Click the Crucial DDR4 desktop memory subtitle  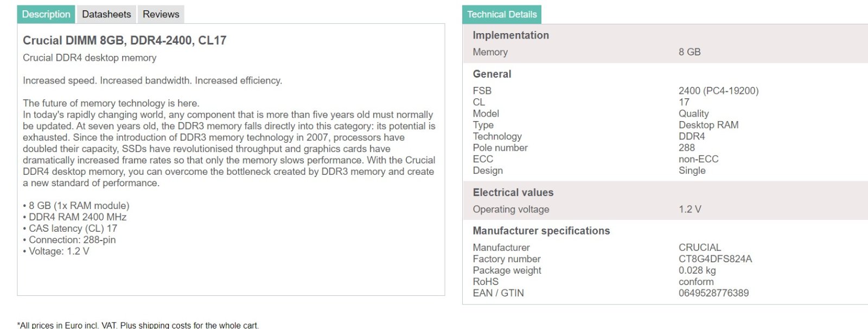(90, 58)
